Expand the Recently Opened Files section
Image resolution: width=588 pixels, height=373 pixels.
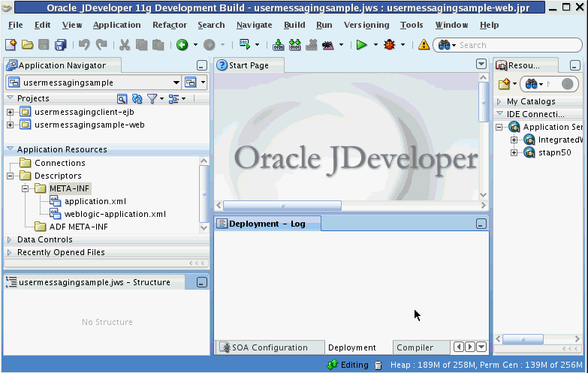click(9, 252)
